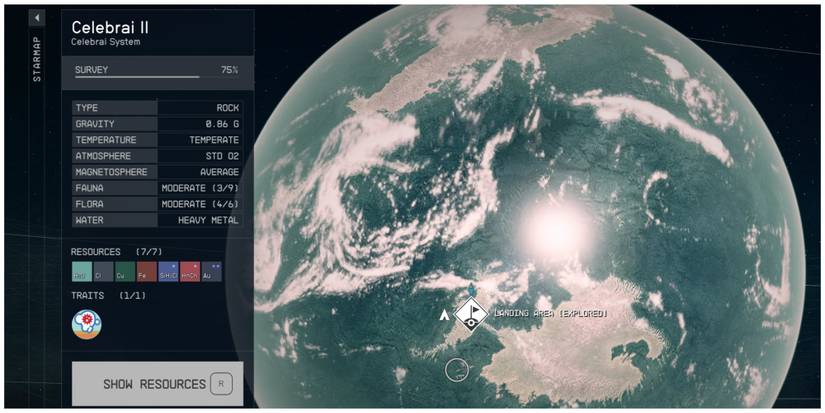Viewport: 825px width, 413px height.
Task: Click the white ship arrow marker
Action: click(x=445, y=315)
